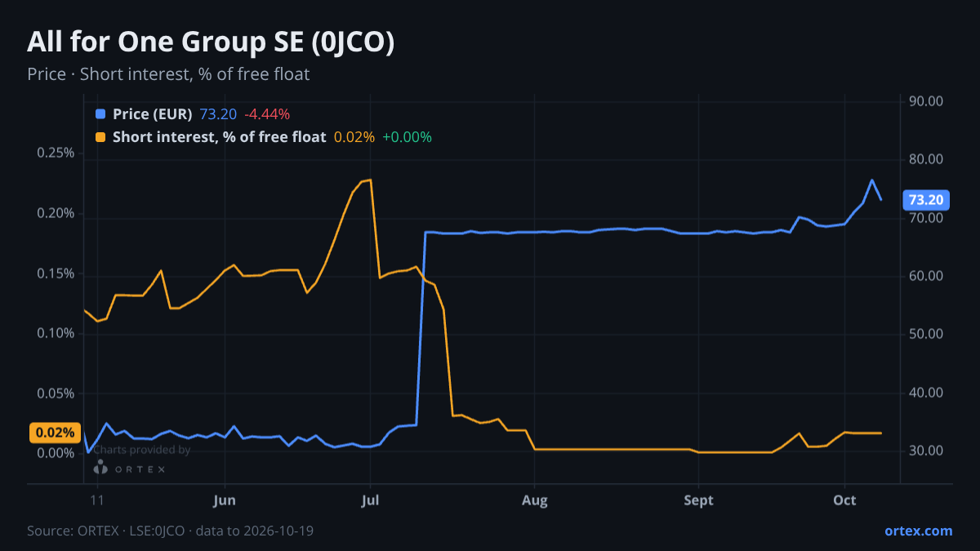The width and height of the screenshot is (980, 551).
Task: Click the 0.15% left axis label
Action: tap(56, 273)
